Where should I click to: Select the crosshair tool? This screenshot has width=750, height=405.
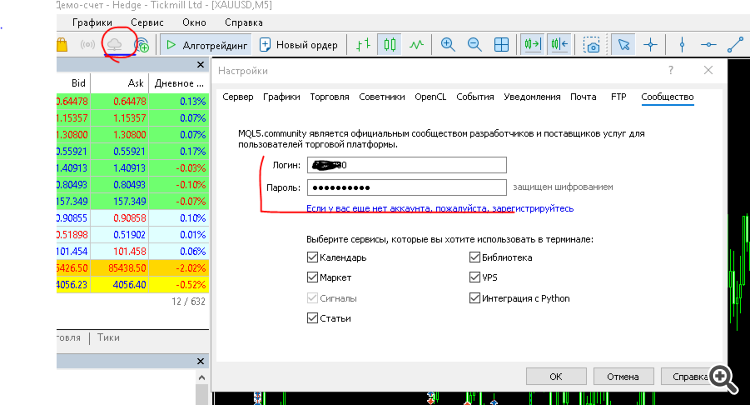651,45
